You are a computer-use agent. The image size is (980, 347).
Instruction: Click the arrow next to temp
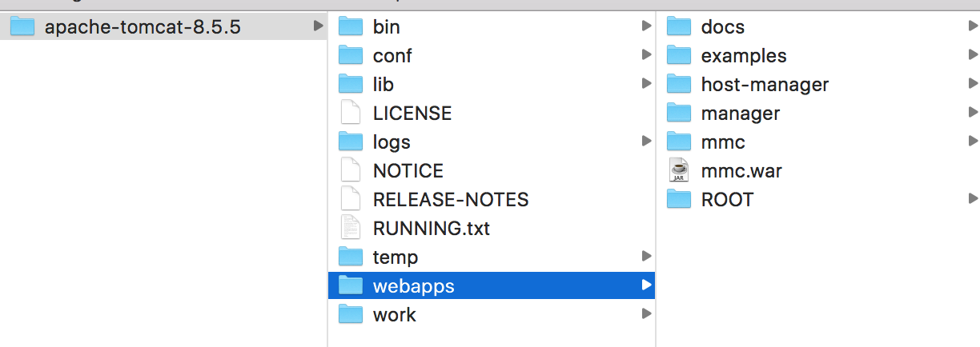[646, 257]
